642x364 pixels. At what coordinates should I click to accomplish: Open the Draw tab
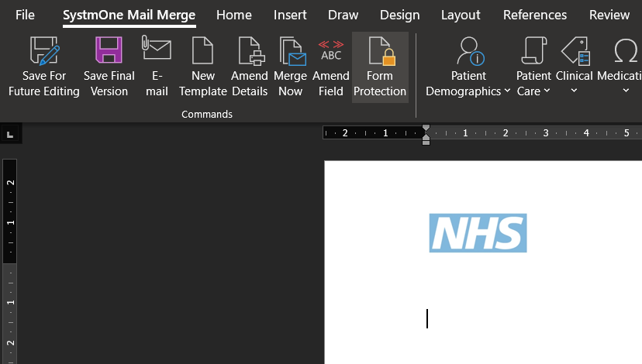pos(343,15)
